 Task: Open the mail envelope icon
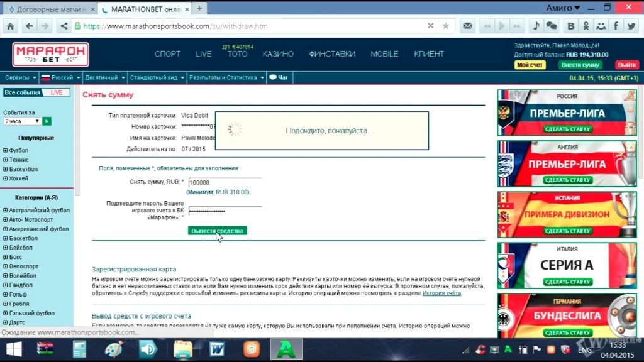pyautogui.click(x=467, y=26)
